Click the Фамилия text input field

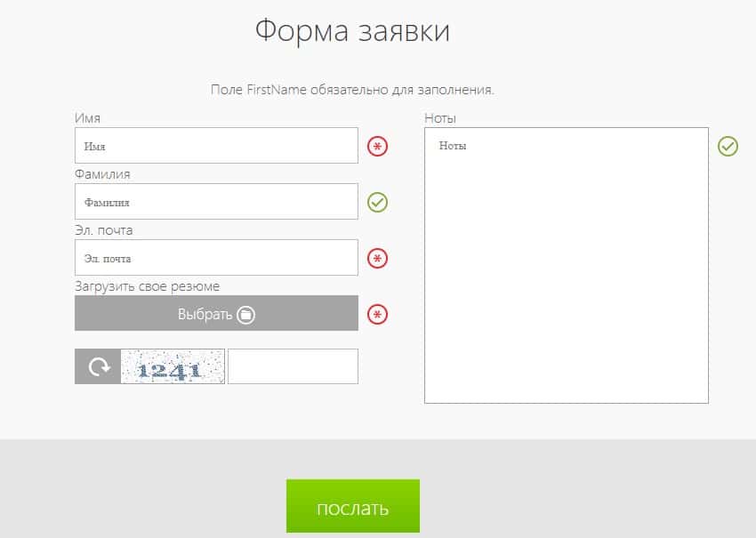click(x=216, y=202)
